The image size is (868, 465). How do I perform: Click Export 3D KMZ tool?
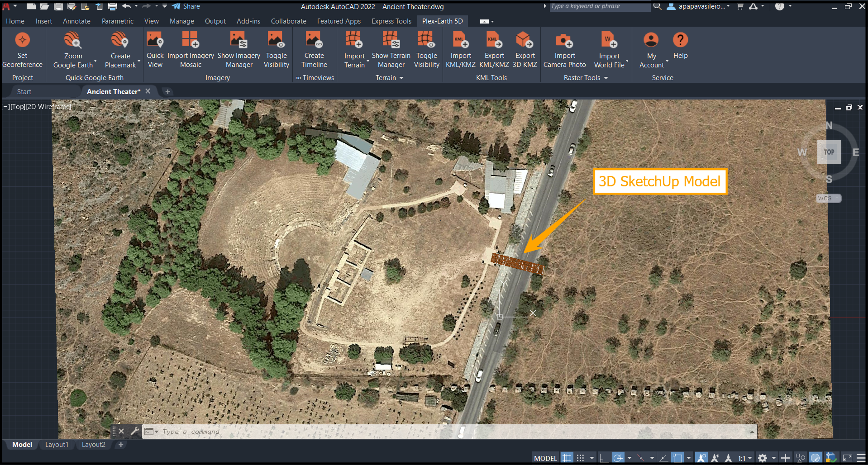(525, 50)
